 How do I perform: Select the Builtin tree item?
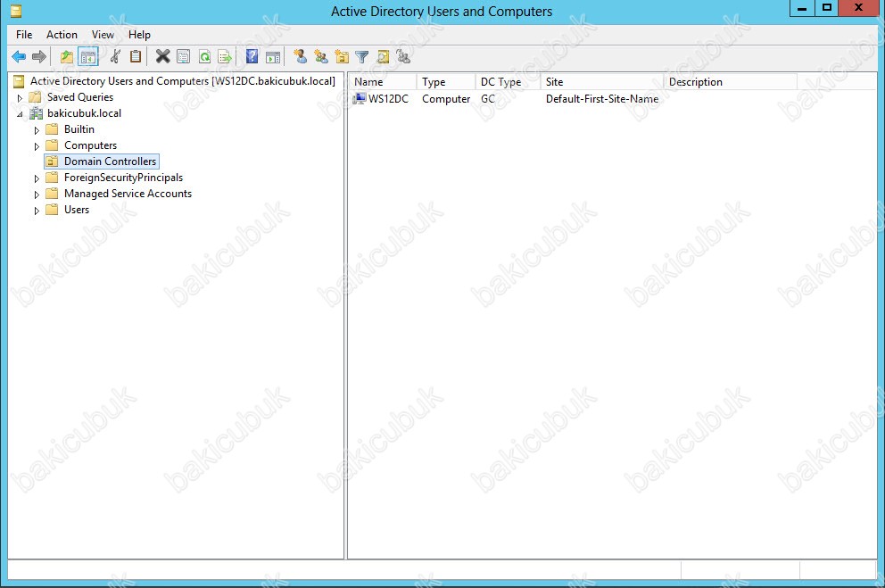point(79,129)
